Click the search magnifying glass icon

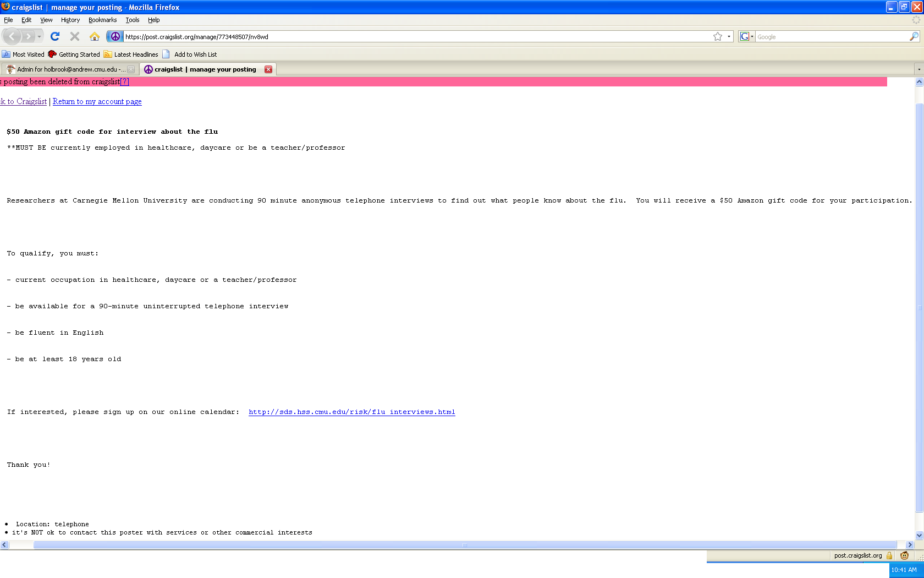pyautogui.click(x=914, y=36)
